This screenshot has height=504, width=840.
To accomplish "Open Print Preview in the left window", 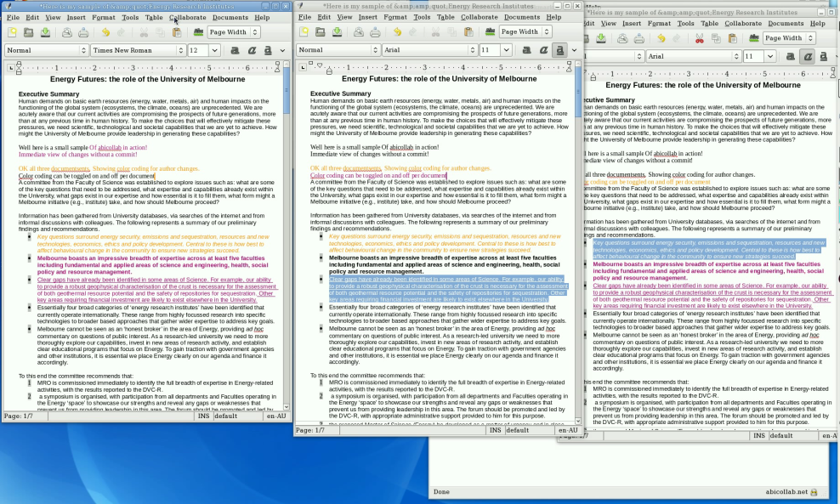I will (x=66, y=32).
